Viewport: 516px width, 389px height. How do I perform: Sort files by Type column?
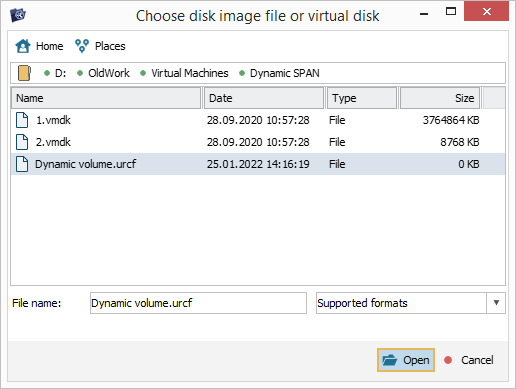point(362,98)
